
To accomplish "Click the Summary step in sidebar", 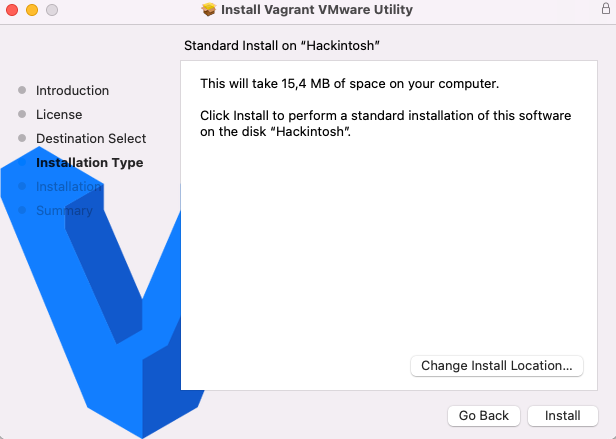I will pos(64,210).
